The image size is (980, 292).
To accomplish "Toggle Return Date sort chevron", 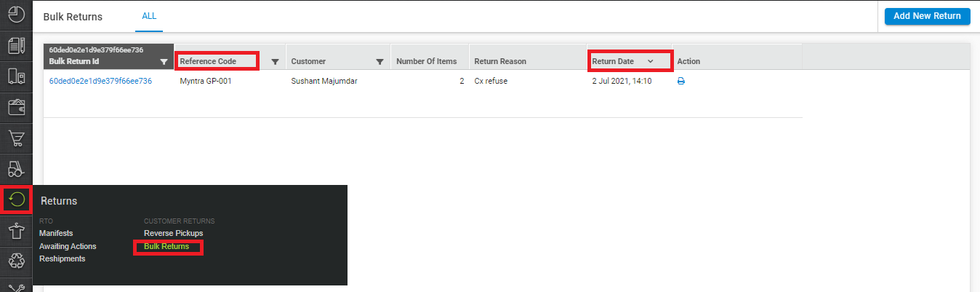I will (650, 61).
